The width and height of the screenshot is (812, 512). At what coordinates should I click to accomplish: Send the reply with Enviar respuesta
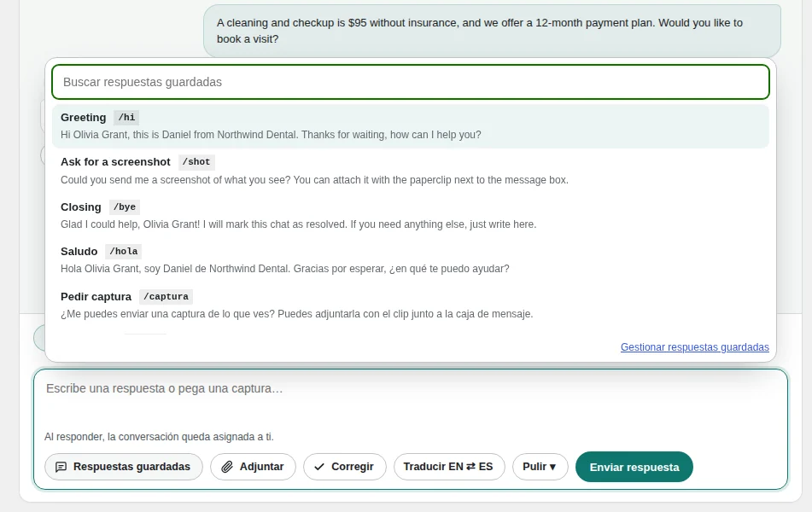tap(634, 467)
